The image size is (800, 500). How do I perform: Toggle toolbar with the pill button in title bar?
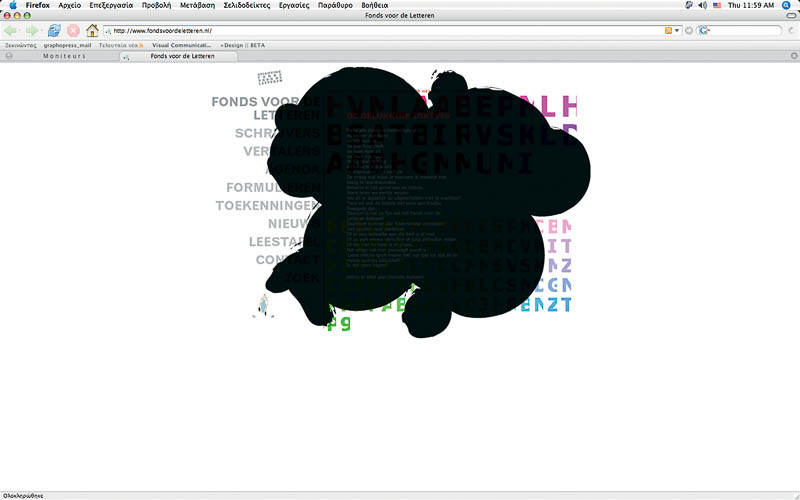pos(791,16)
